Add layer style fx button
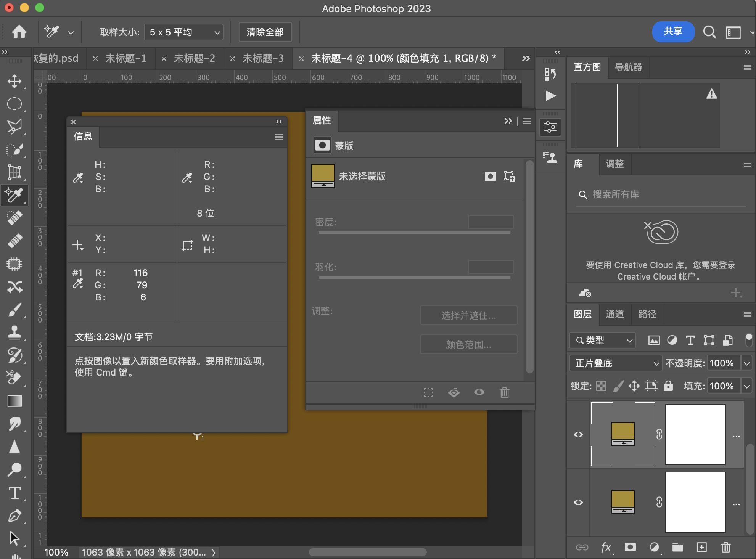 [606, 547]
